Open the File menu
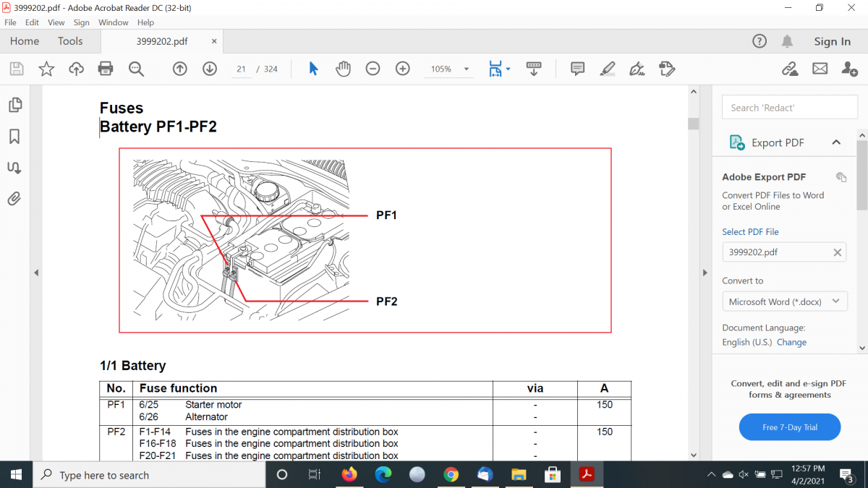 click(10, 22)
